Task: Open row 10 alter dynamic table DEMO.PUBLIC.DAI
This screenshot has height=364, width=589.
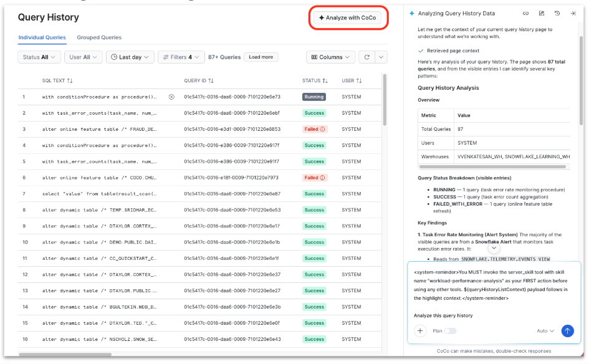Action: [100, 242]
